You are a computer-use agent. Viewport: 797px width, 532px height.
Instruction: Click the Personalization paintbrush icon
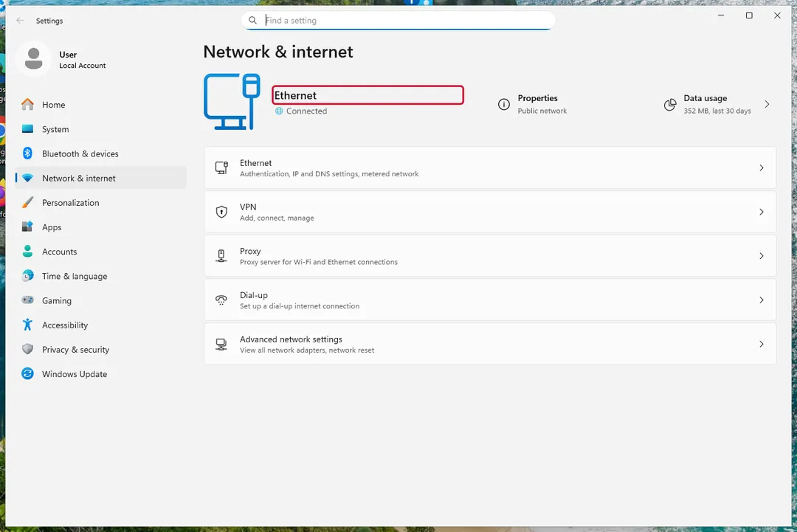pyautogui.click(x=27, y=202)
